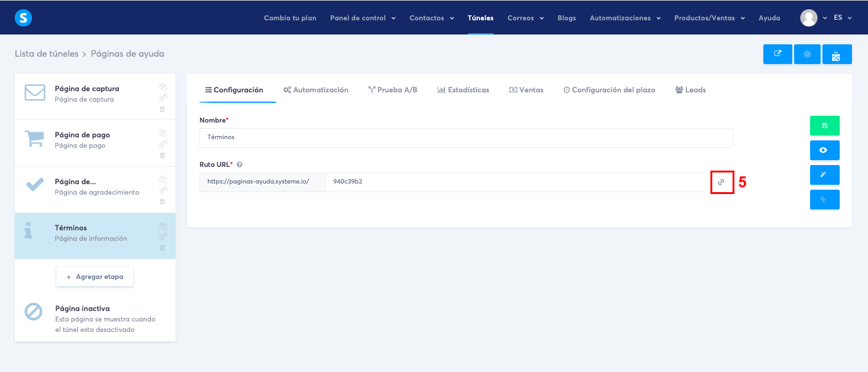
Task: Return to Lista de túneles via breadcrumb
Action: click(47, 54)
